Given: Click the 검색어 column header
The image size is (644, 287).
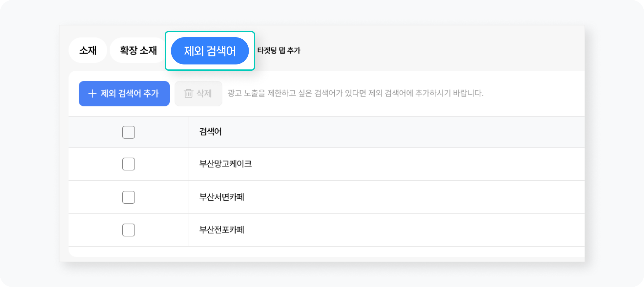Looking at the screenshot, I should [211, 132].
